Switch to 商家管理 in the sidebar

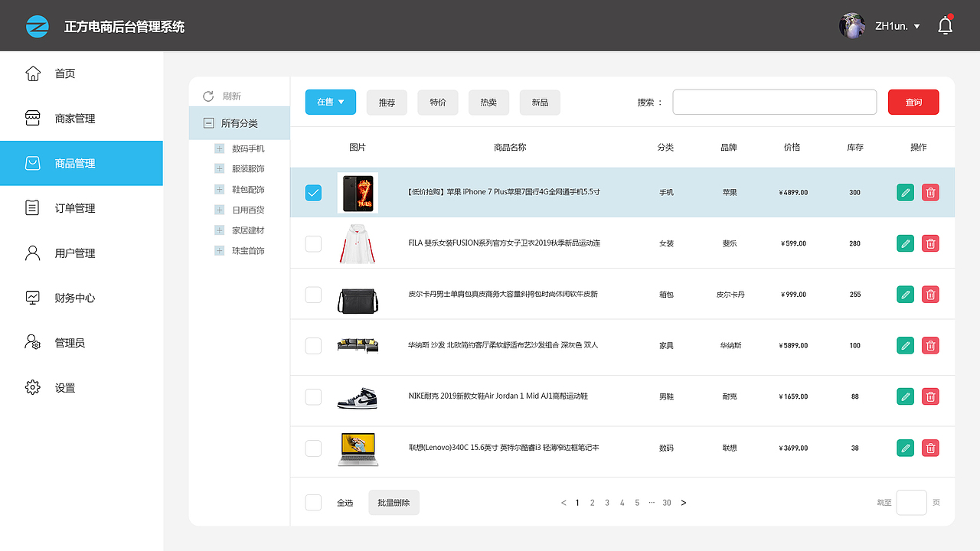(32, 118)
